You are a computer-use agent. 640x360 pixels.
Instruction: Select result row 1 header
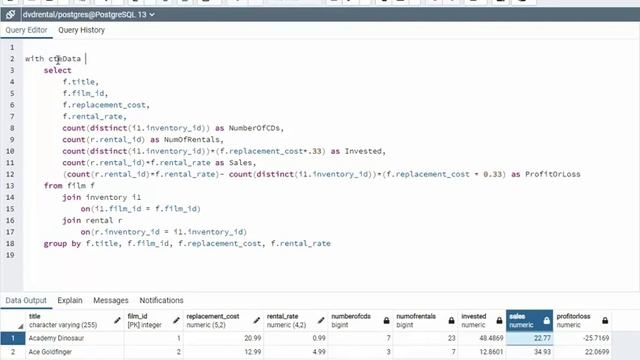[x=13, y=338]
